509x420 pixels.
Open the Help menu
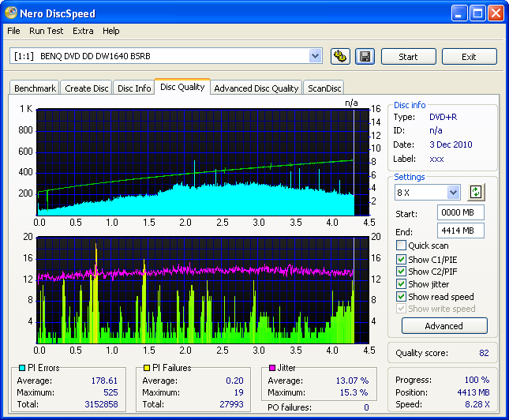coord(111,31)
